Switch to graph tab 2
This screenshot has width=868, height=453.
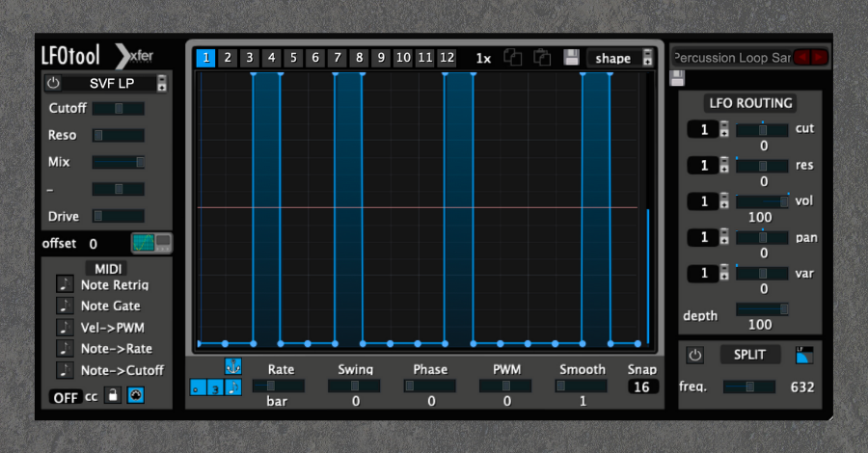pos(228,58)
